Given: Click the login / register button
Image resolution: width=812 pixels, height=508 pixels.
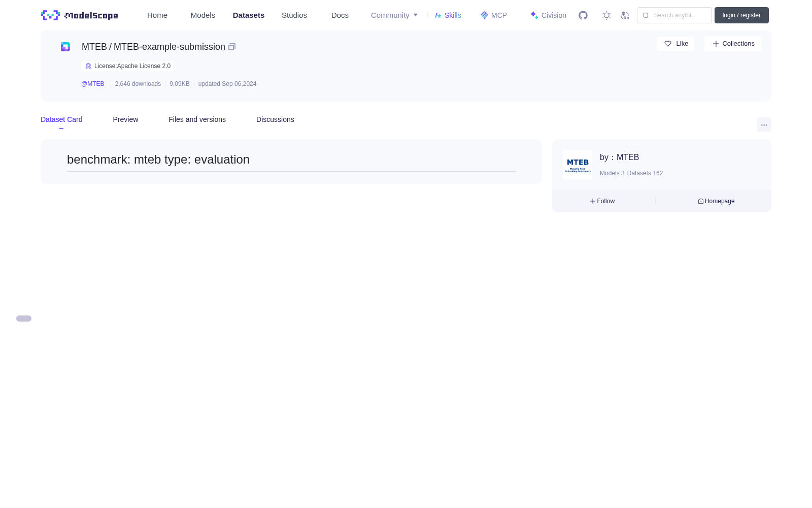Looking at the screenshot, I should (x=741, y=15).
